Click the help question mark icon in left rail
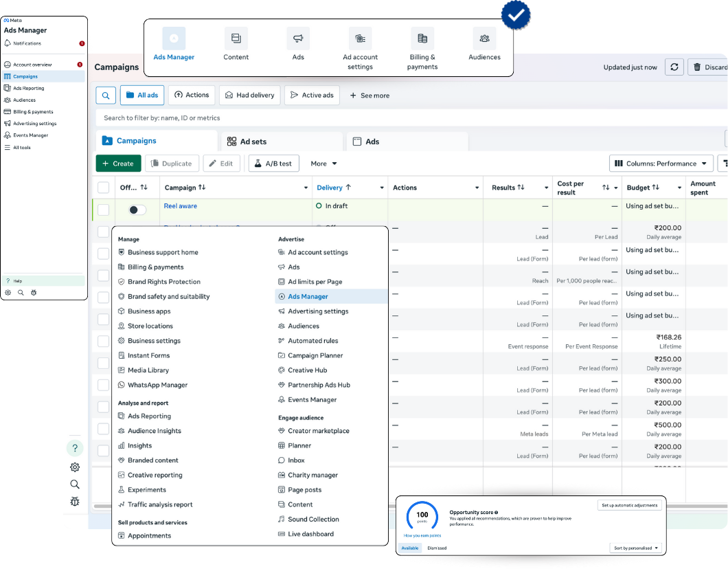 tap(75, 448)
